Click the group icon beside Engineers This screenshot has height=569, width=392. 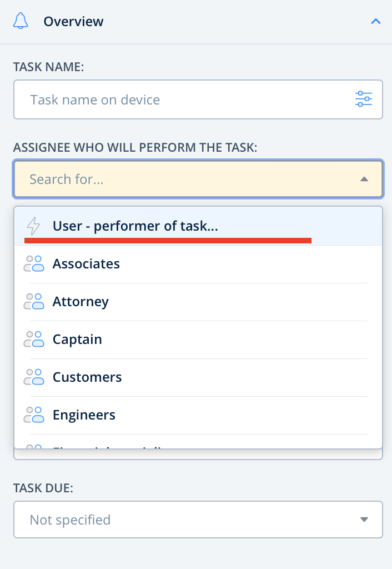point(34,415)
